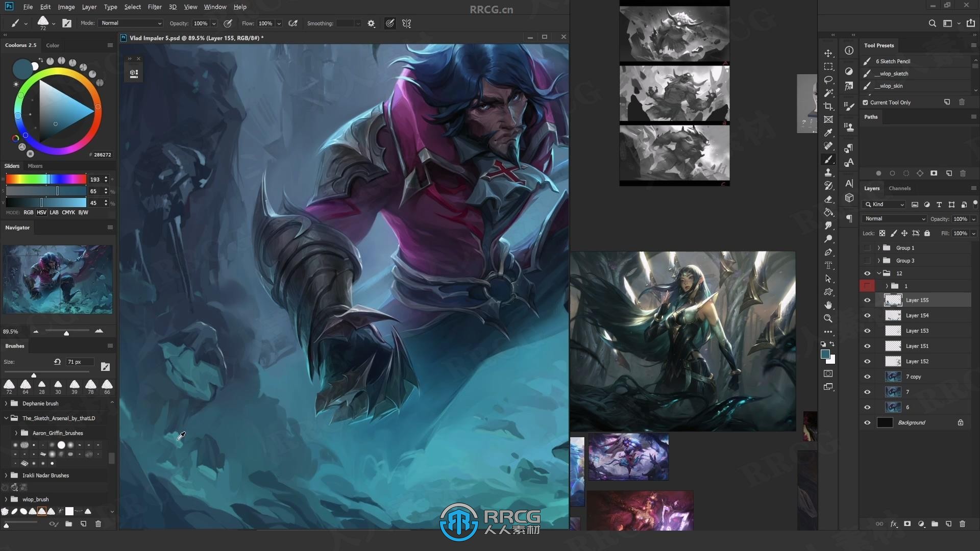The width and height of the screenshot is (980, 551).
Task: Select the Smudge tool
Action: (828, 226)
